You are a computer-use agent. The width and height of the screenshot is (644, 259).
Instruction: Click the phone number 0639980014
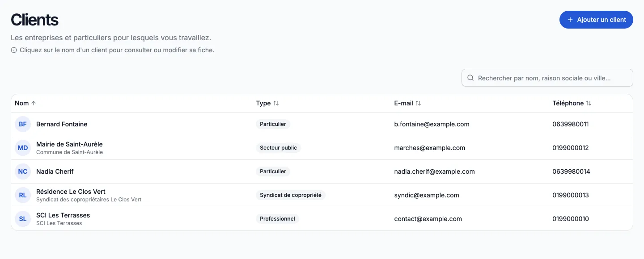571,171
